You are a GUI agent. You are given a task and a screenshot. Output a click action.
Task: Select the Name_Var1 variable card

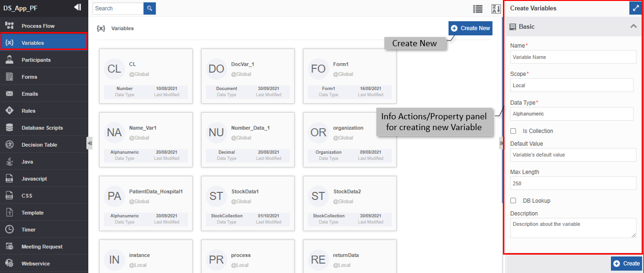(x=146, y=140)
